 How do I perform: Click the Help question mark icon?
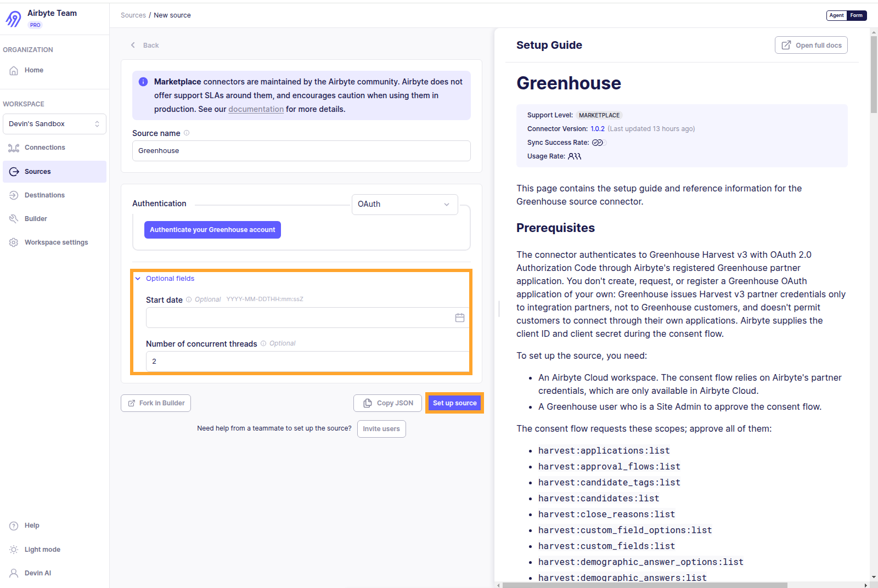(14, 525)
